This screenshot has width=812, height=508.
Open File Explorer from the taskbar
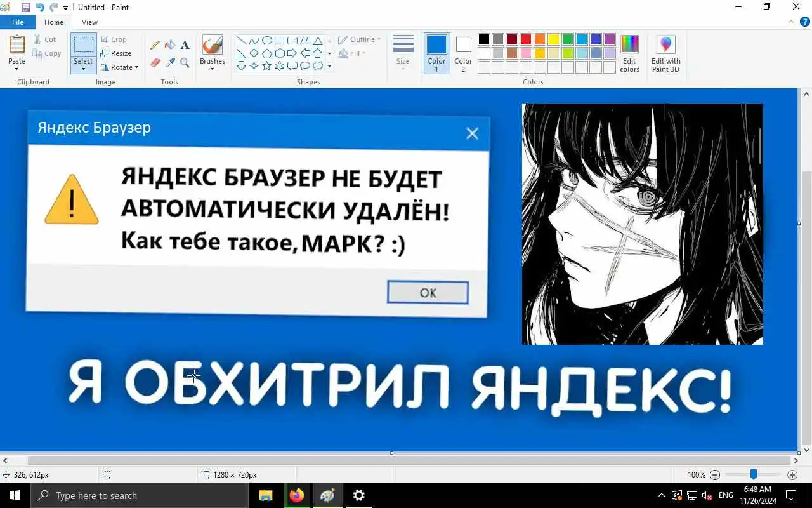click(266, 495)
